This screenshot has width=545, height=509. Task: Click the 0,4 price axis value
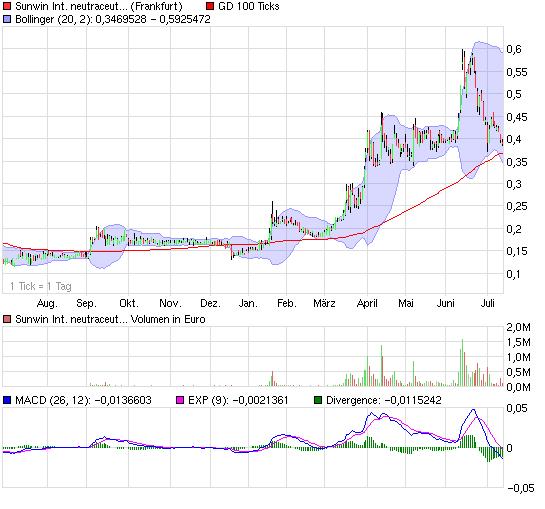coord(514,139)
